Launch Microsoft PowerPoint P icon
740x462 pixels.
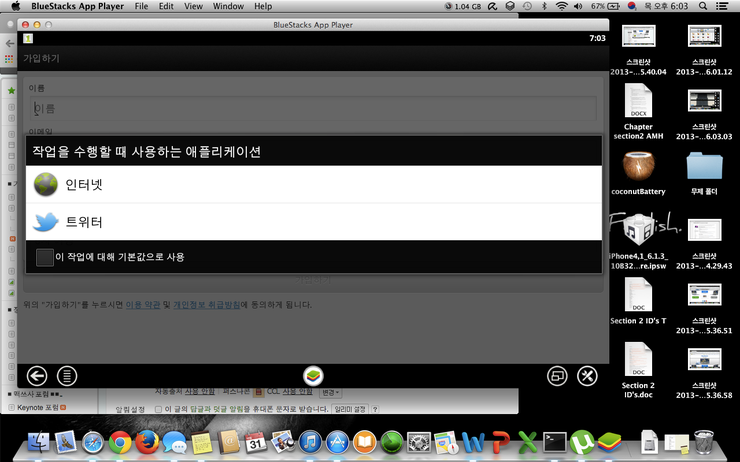pos(501,443)
